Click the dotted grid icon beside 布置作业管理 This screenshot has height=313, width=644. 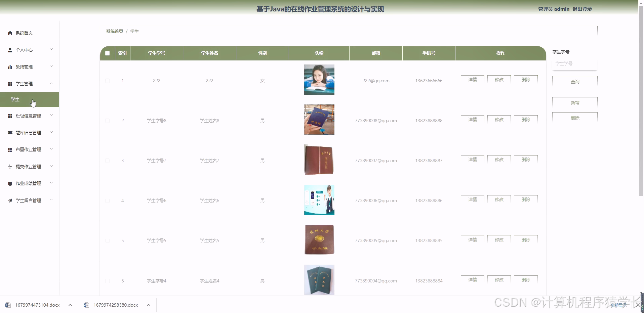click(x=10, y=149)
